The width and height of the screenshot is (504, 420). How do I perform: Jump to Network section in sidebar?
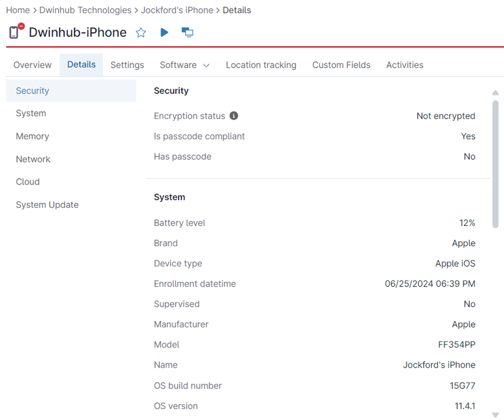[33, 159]
